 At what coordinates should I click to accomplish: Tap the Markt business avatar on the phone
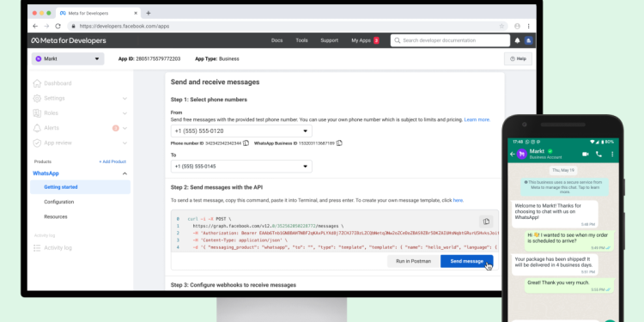pyautogui.click(x=522, y=154)
